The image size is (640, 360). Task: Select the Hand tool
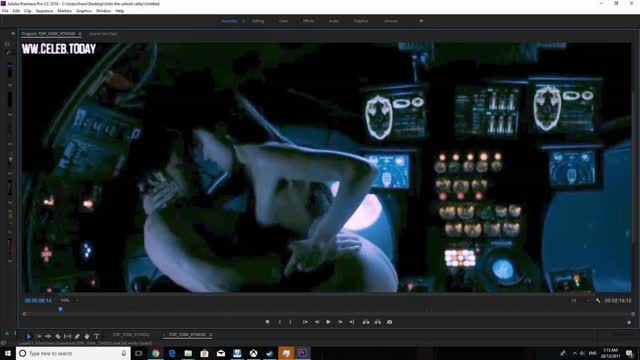coord(87,336)
